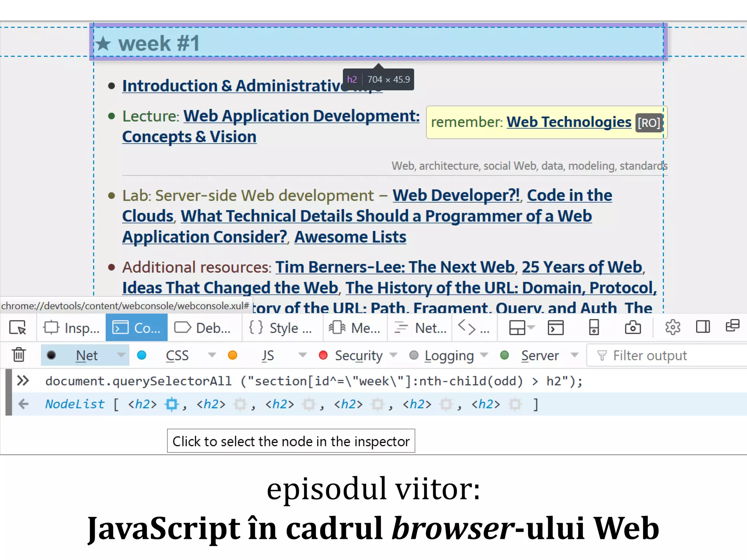Open the Web Technologies link
Image resolution: width=747 pixels, height=560 pixels.
(x=569, y=122)
